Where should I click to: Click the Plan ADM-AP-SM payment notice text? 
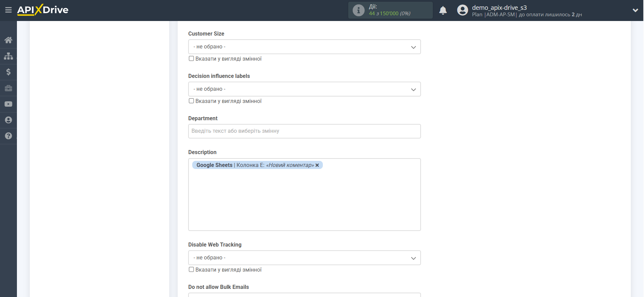tap(527, 15)
